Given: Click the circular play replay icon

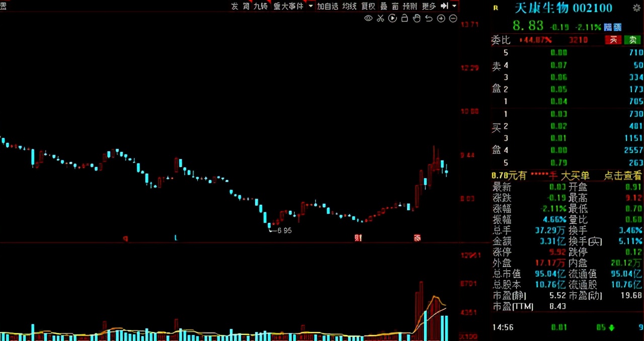Looking at the screenshot, I should point(392,19).
